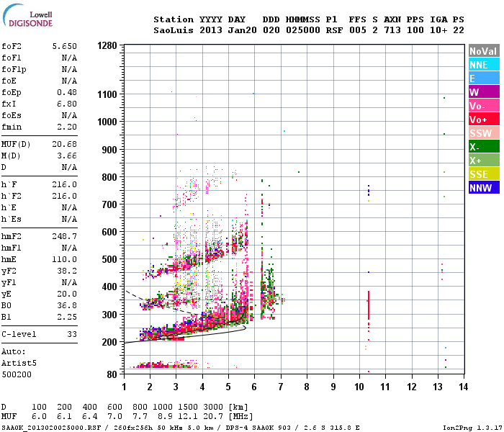Click the year 2013 in header
This screenshot has height=432, width=504.
click(211, 30)
